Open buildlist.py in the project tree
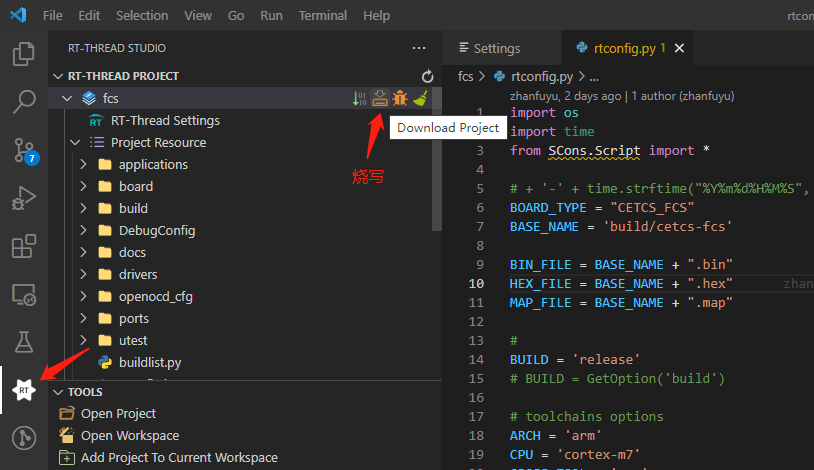The width and height of the screenshot is (814, 470). (150, 362)
